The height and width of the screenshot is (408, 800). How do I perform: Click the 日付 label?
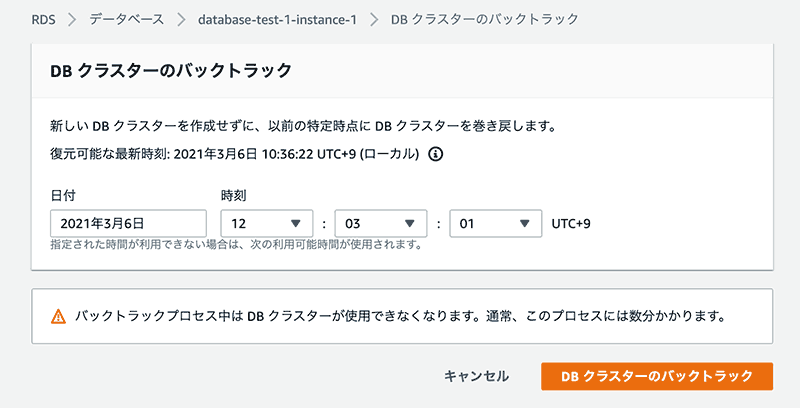pyautogui.click(x=63, y=195)
